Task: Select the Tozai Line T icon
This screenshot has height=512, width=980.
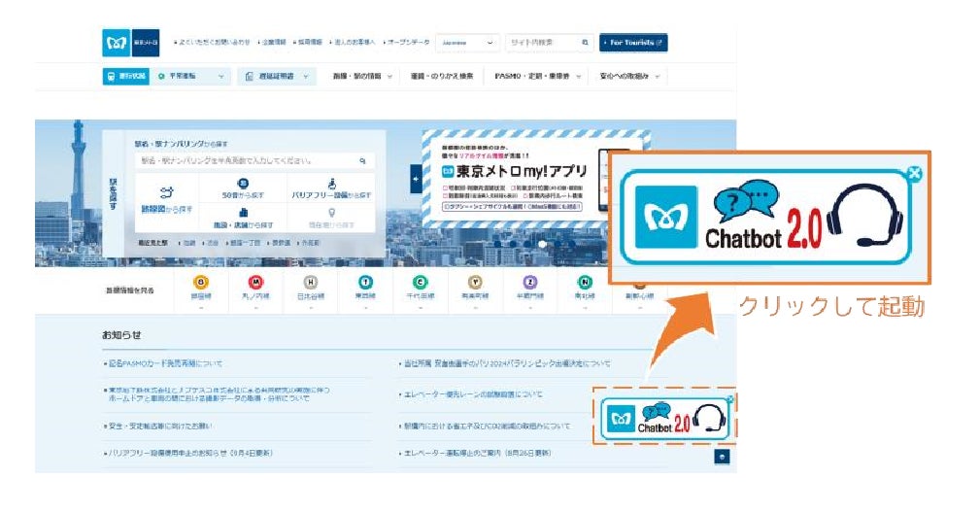Action: click(x=365, y=283)
